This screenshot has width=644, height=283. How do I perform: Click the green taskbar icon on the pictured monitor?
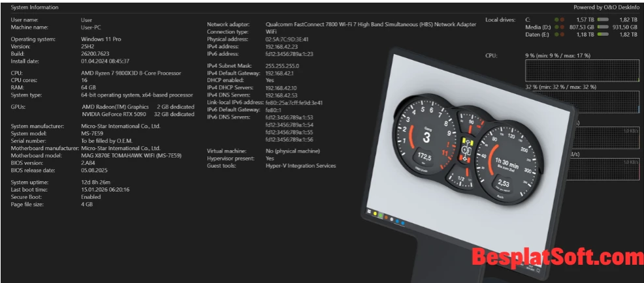(381, 215)
